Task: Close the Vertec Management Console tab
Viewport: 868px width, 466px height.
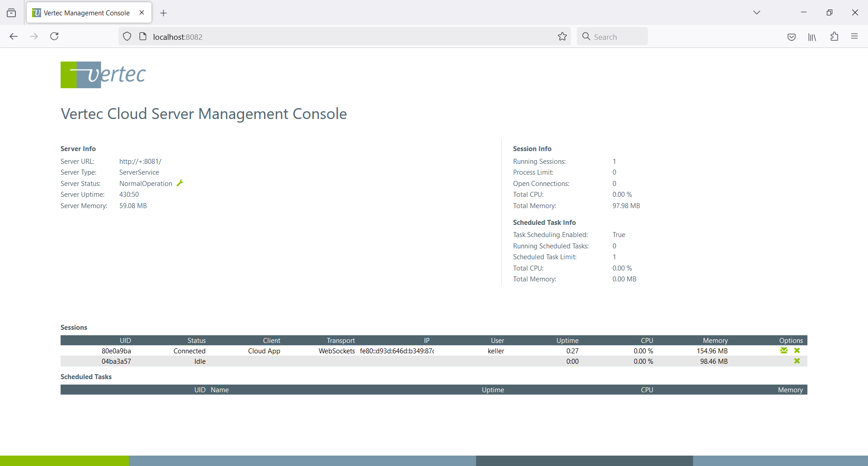Action: (x=142, y=13)
